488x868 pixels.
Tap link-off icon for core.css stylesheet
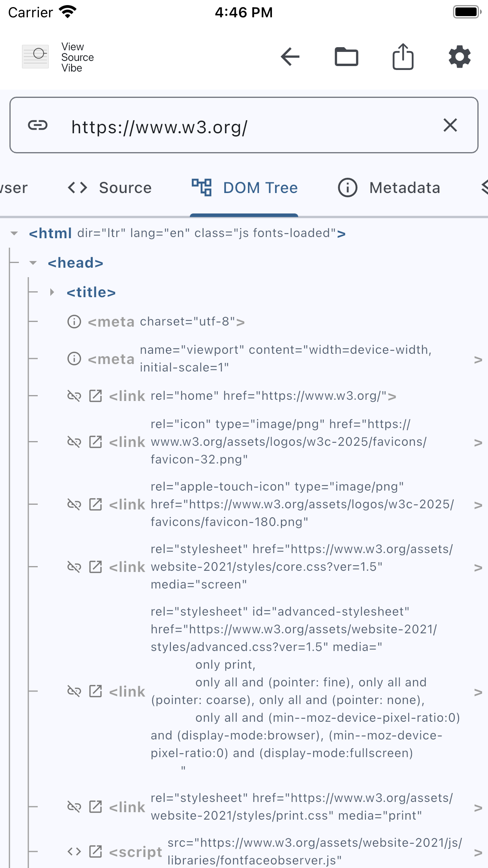point(74,567)
